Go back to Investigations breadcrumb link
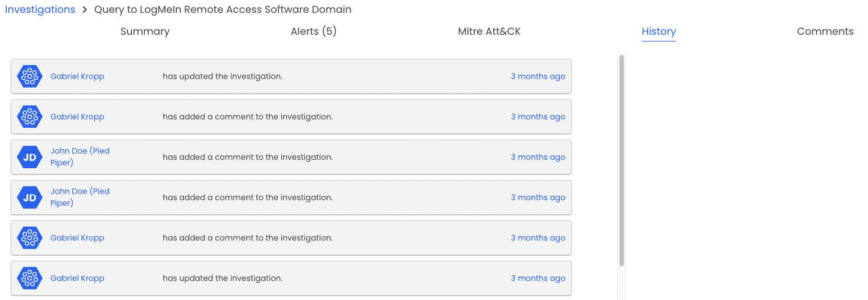 (40, 10)
